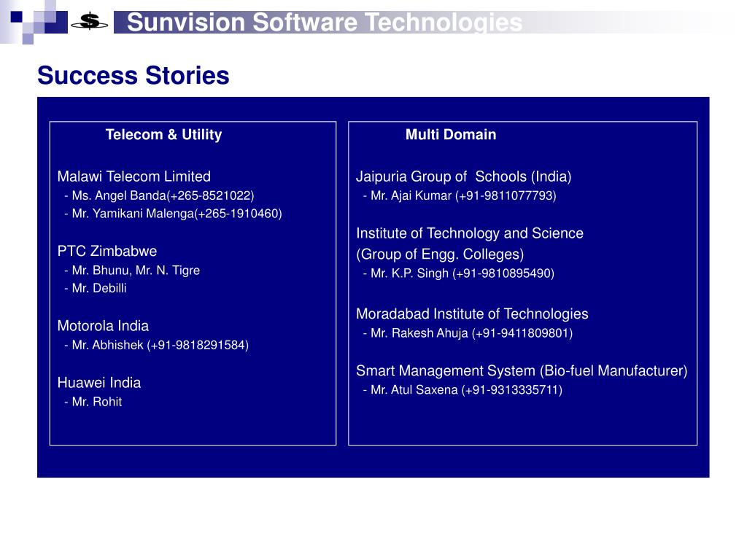Click Mr. Abhishek contact number line
This screenshot has height=560, width=747.
pos(156,345)
